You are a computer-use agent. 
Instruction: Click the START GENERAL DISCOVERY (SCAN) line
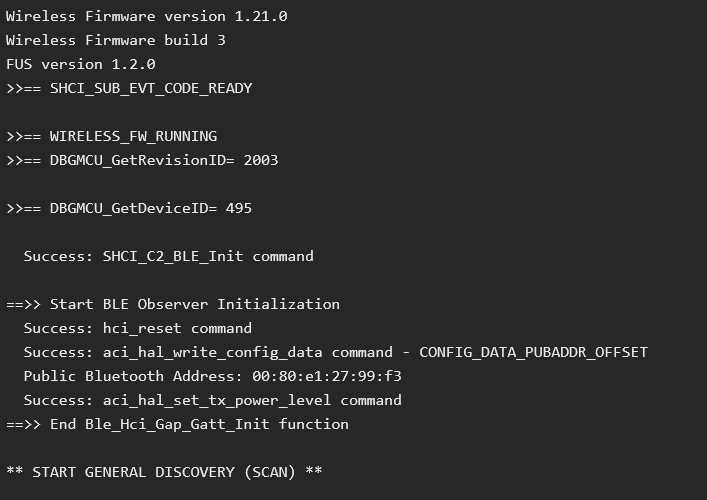(164, 472)
